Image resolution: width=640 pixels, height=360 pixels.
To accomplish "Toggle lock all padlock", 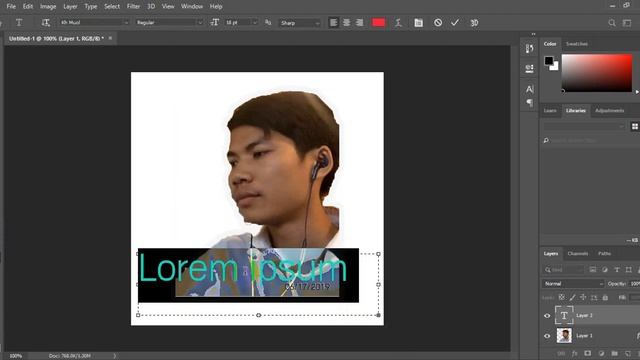I will pos(605,298).
